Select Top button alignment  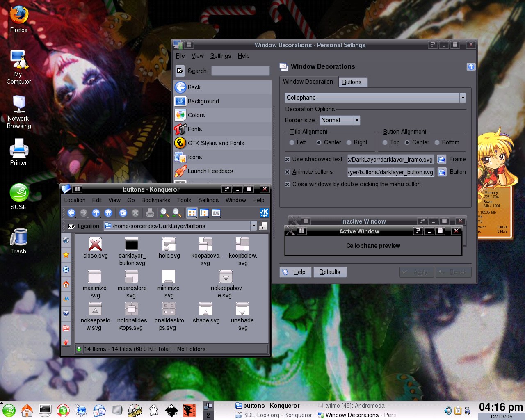pos(385,142)
